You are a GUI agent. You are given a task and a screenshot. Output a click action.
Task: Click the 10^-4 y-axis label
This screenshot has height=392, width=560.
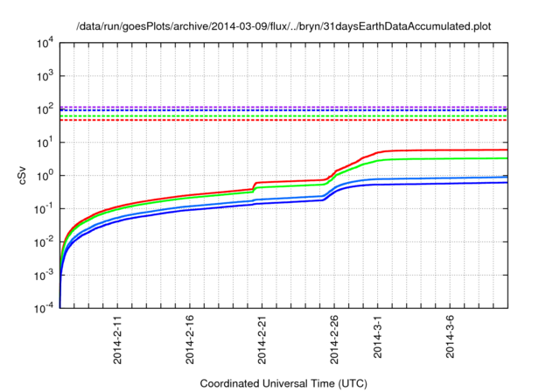pos(45,308)
